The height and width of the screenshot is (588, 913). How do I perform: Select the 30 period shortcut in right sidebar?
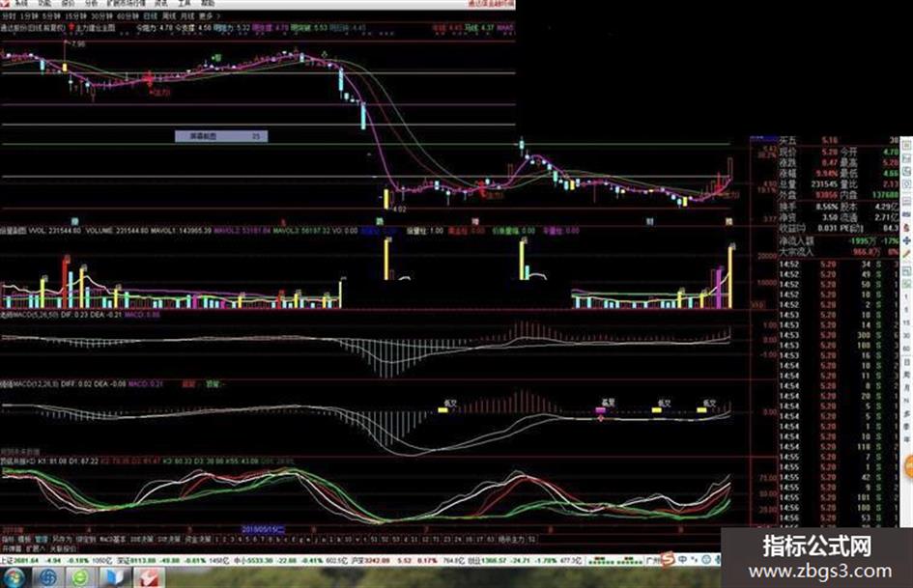[x=906, y=336]
